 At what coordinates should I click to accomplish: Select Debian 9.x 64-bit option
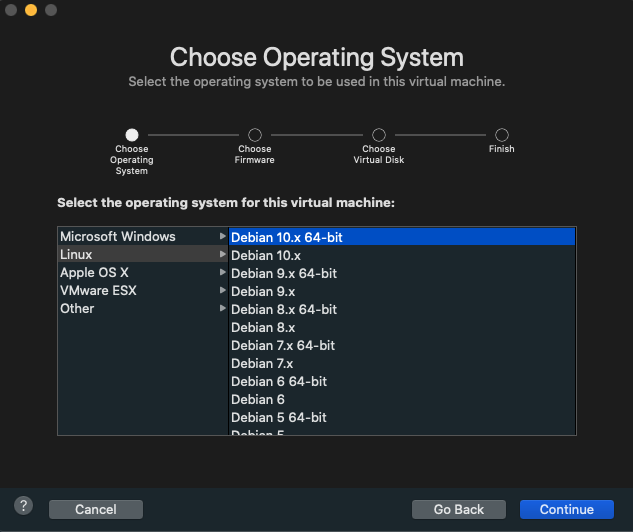coord(284,273)
